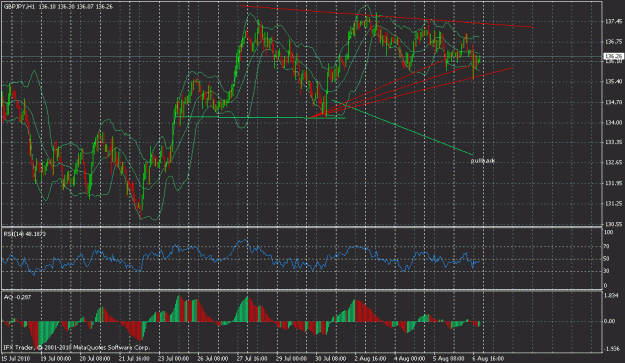Click the 132.65 price axis label
The image size is (625, 363).
coord(613,163)
